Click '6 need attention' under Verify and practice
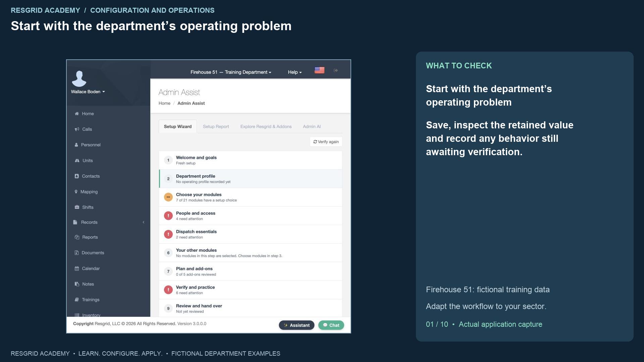The image size is (644, 362). [x=189, y=293]
